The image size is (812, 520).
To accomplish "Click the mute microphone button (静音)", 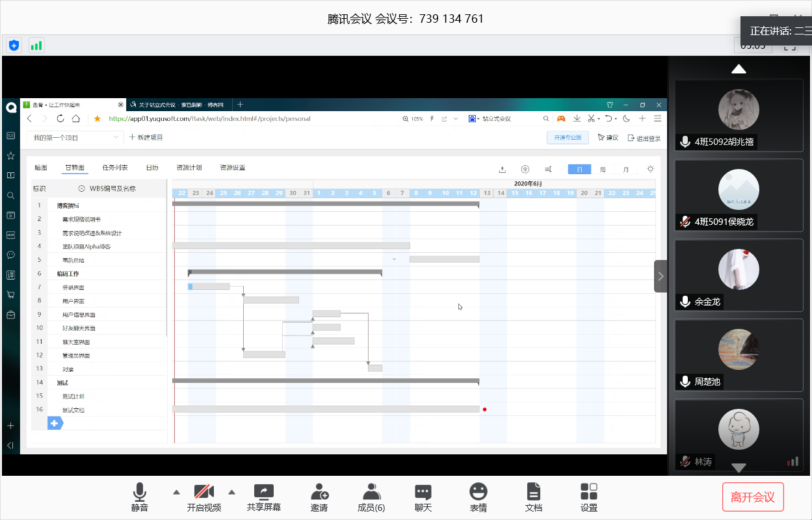I will pyautogui.click(x=139, y=498).
